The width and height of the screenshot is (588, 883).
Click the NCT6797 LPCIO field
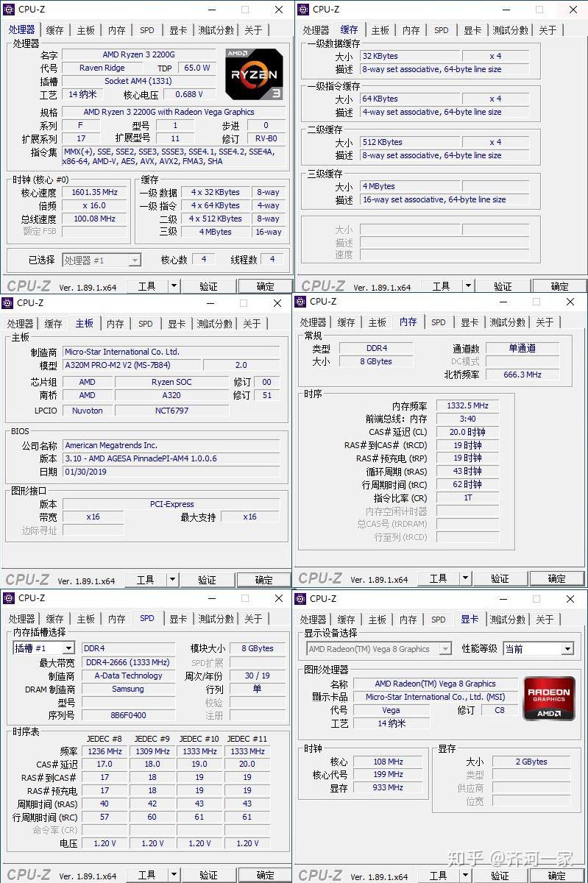pos(171,411)
